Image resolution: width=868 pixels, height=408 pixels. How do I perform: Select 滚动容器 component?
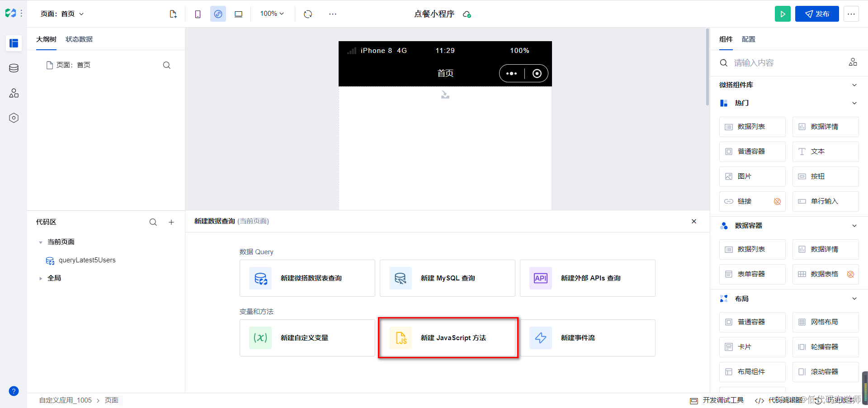[x=826, y=372]
